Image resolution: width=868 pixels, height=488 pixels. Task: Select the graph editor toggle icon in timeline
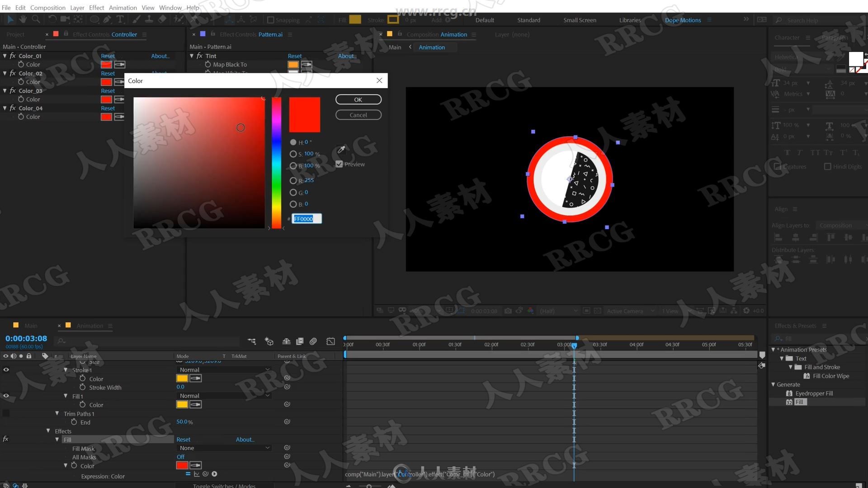331,340
